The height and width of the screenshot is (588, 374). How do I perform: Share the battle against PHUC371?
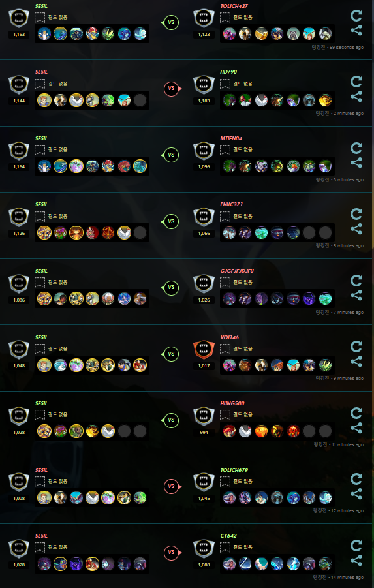pos(356,229)
